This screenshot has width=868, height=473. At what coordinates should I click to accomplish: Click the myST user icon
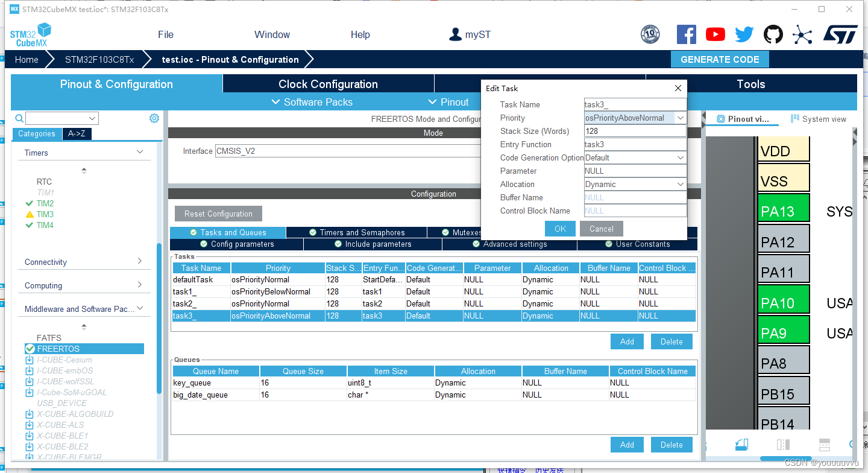(455, 34)
